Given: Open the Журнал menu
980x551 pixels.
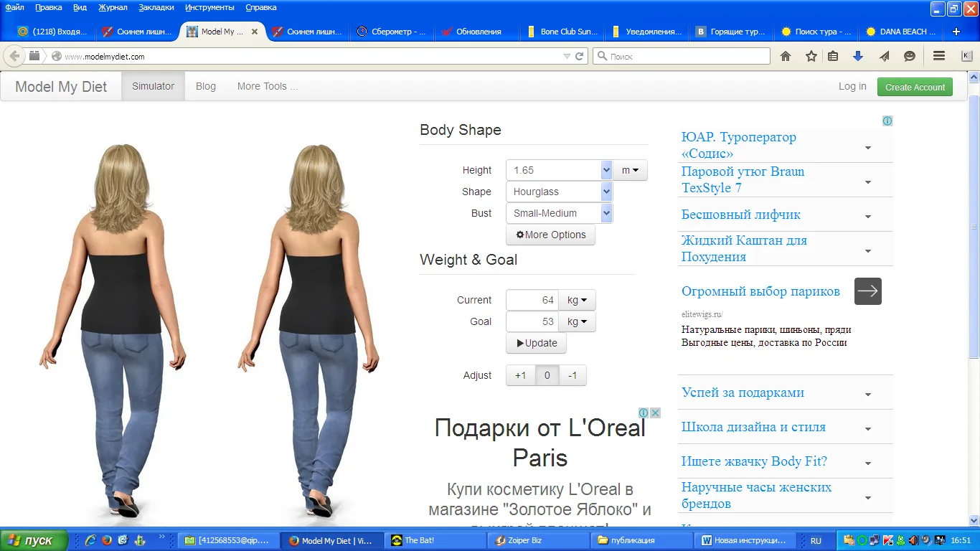Looking at the screenshot, I should click(x=113, y=7).
